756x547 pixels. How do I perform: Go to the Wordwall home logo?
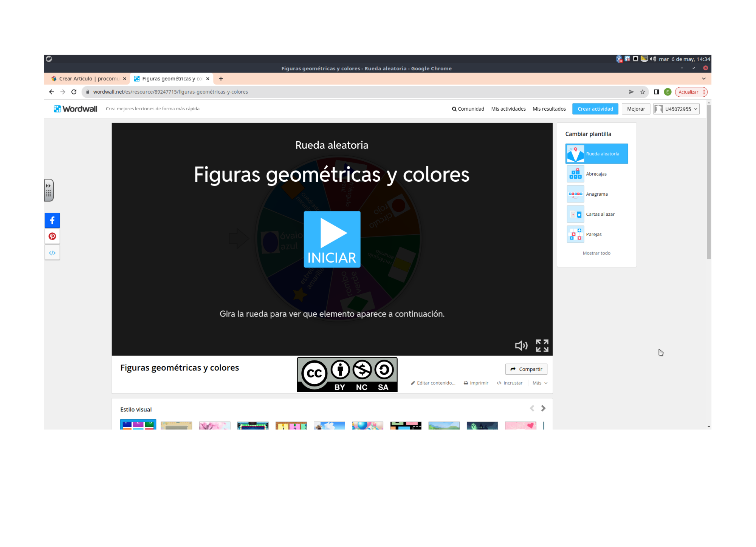pos(76,109)
